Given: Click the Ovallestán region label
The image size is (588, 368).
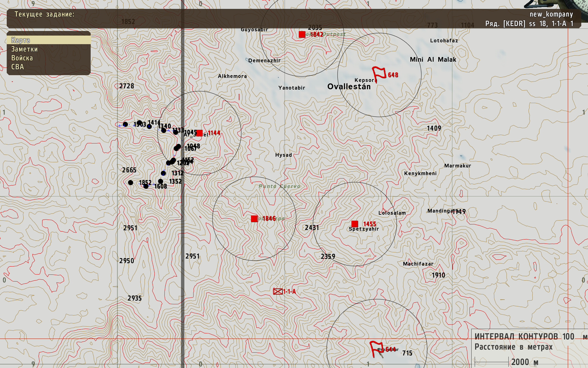Looking at the screenshot, I should [349, 86].
